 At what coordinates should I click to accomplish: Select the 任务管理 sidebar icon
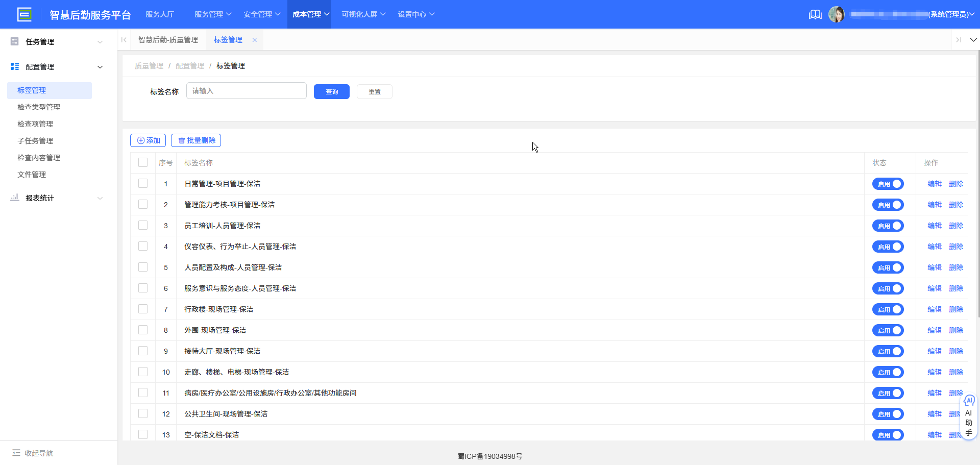[x=14, y=41]
